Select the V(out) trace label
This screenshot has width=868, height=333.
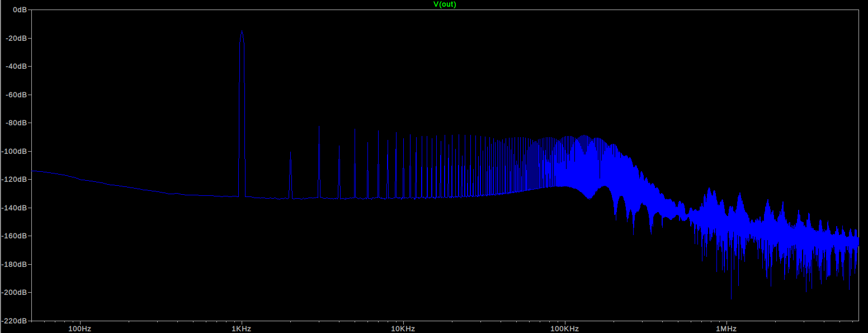445,4
